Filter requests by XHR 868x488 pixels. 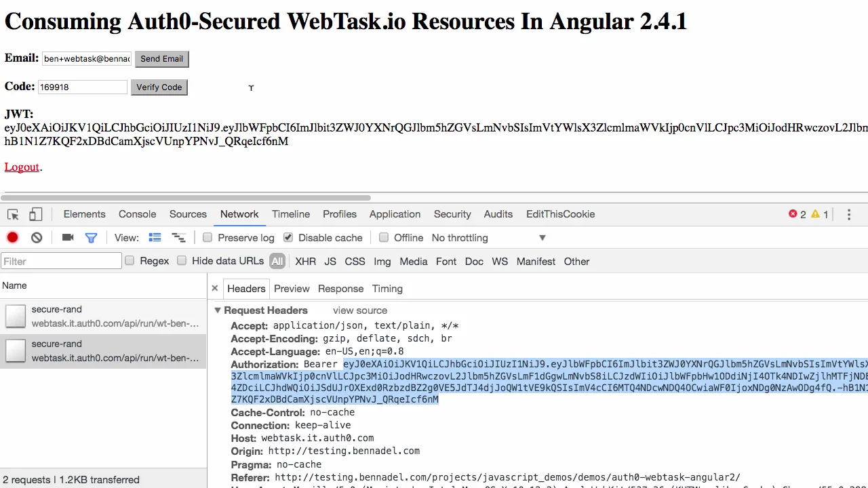click(x=305, y=261)
